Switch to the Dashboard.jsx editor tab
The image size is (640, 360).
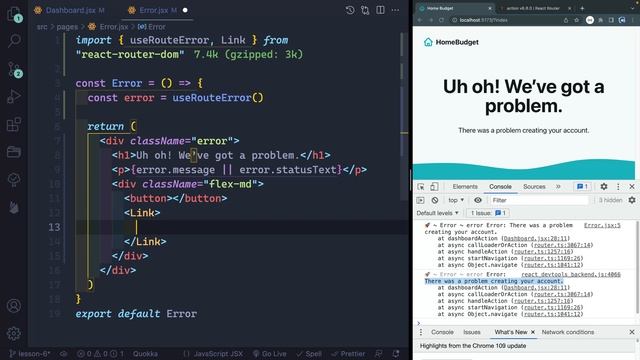[x=69, y=10]
